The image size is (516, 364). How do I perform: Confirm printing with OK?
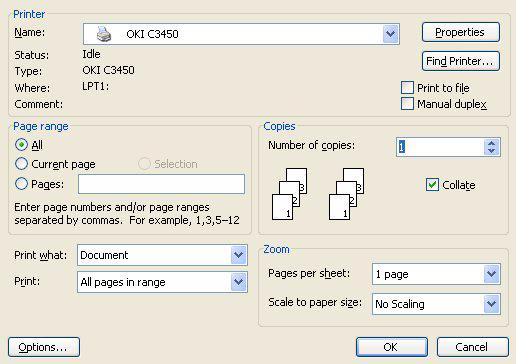392,347
